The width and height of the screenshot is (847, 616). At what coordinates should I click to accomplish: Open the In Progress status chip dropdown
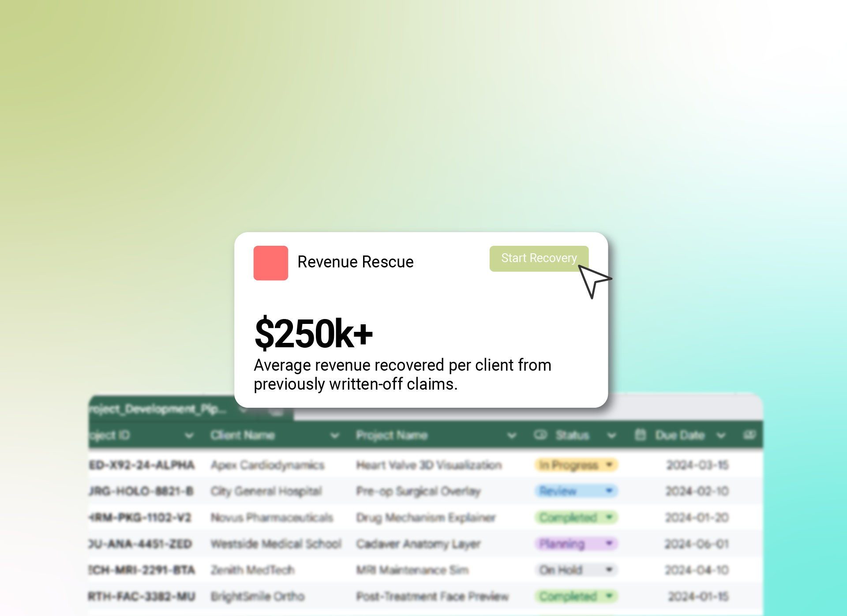tap(609, 465)
